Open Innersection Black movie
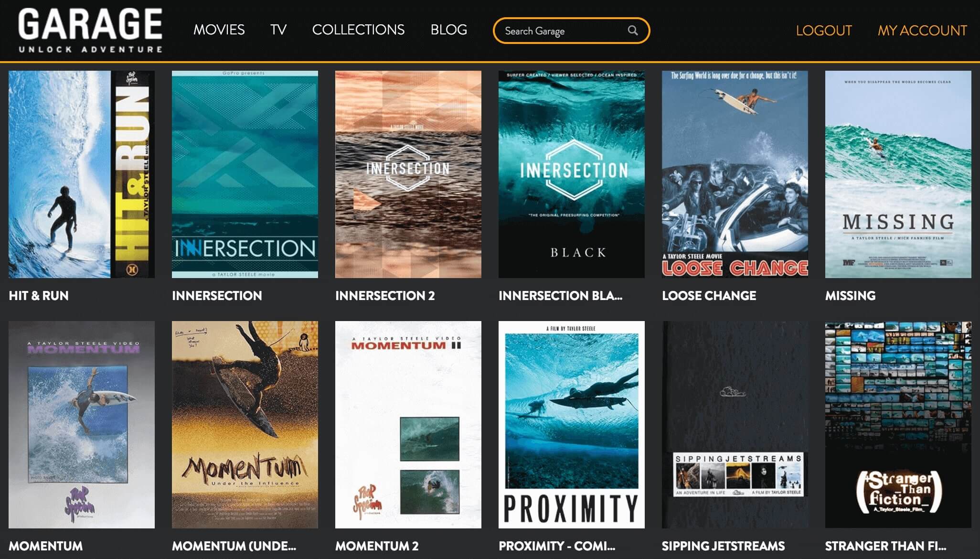This screenshot has width=980, height=559. [572, 174]
